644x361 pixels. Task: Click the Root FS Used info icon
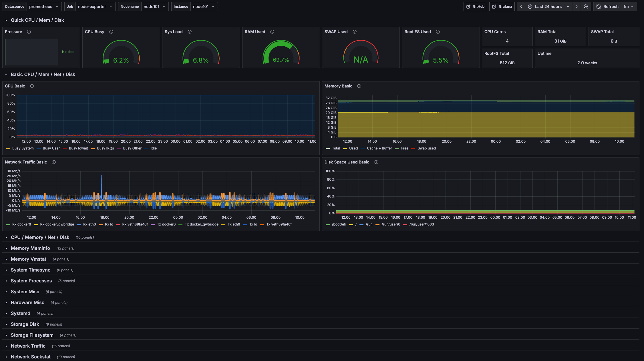[438, 32]
